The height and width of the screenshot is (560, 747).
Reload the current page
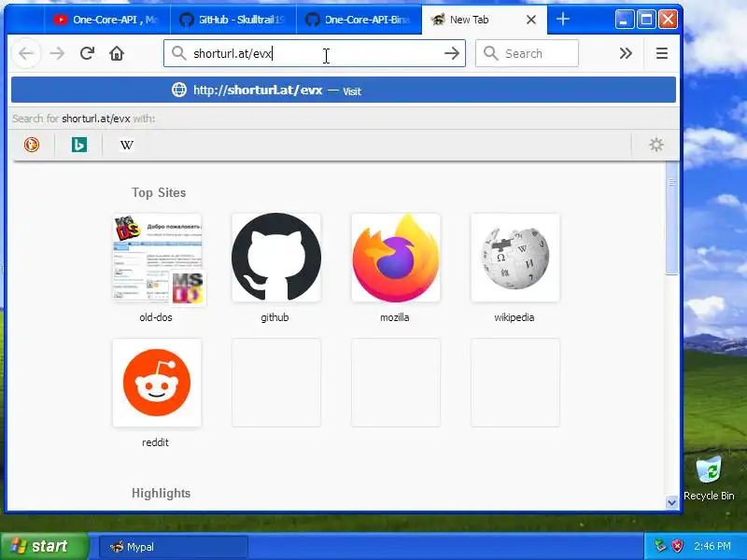coord(87,53)
